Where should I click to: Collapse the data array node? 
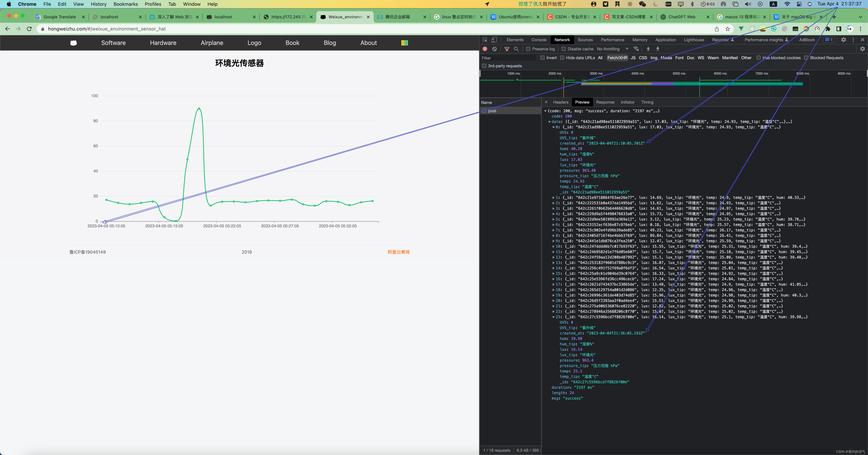tap(549, 122)
